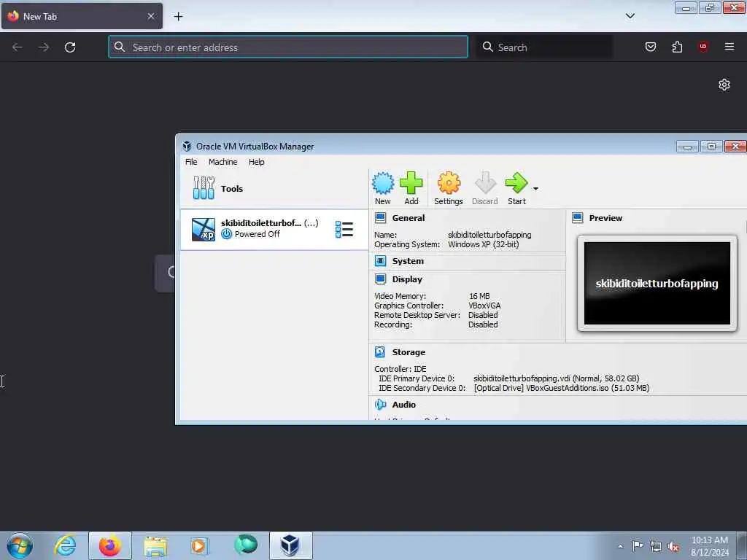747x560 pixels.
Task: Click the General section header
Action: [x=409, y=218]
